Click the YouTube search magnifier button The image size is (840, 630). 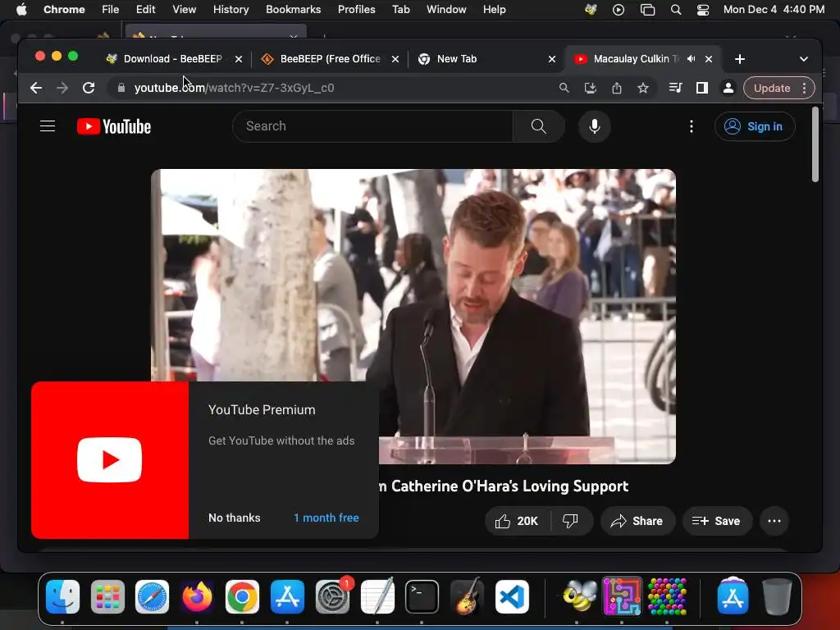click(538, 126)
